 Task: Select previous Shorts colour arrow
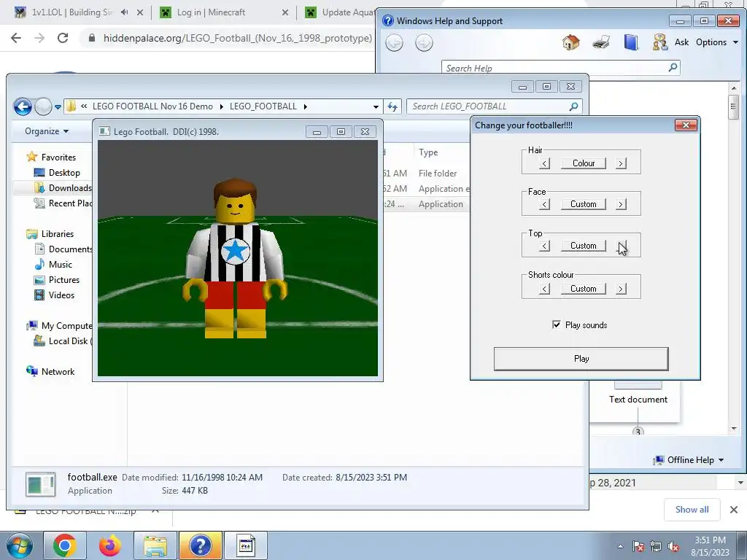pos(544,289)
